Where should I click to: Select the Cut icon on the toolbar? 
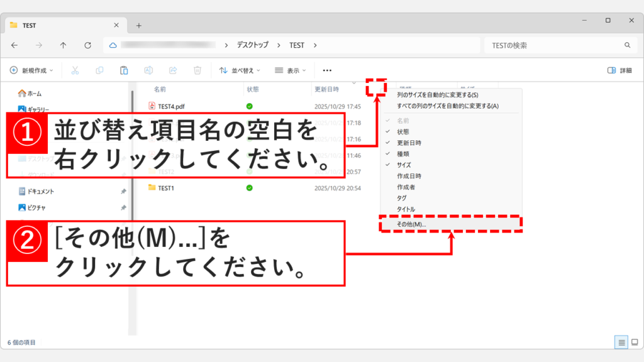(74, 70)
